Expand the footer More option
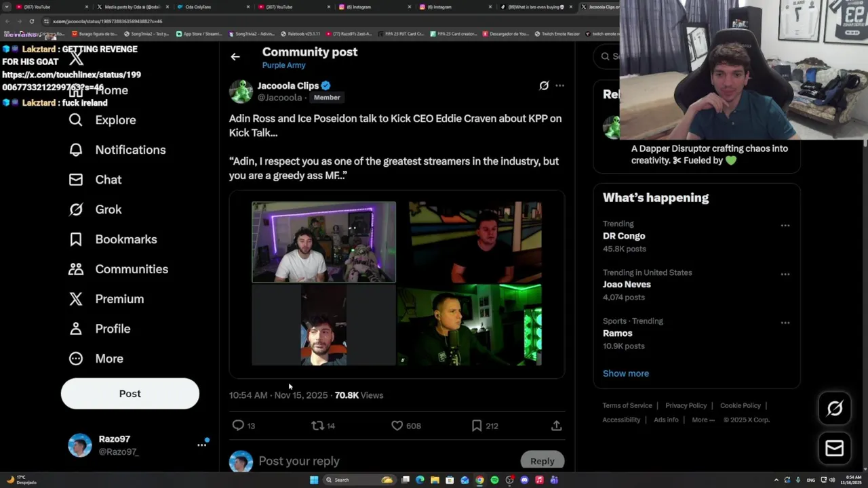Image resolution: width=868 pixels, height=488 pixels. [x=703, y=420]
